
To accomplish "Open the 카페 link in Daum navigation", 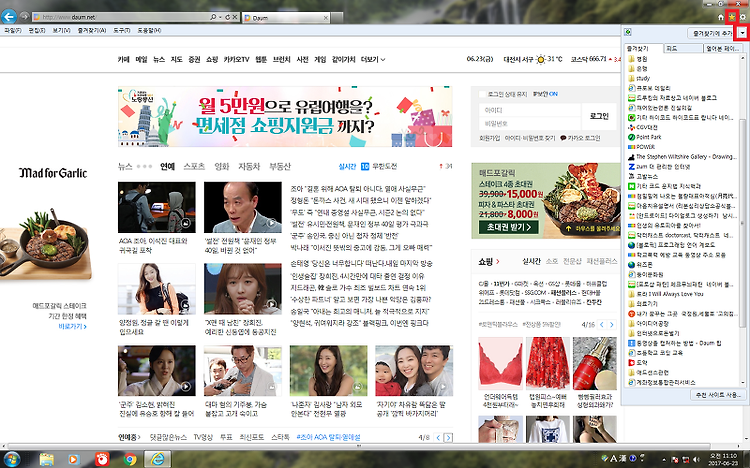I will [x=123, y=59].
